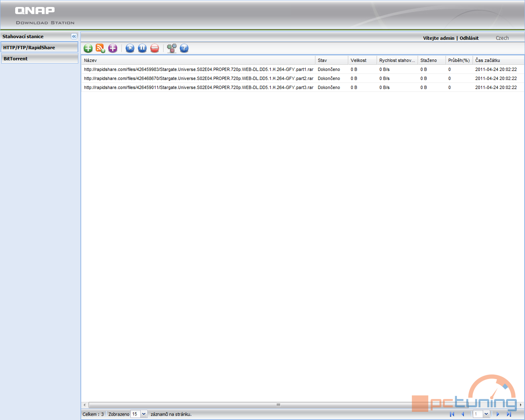
Task: Select the part2.rar download row
Action: [303, 78]
